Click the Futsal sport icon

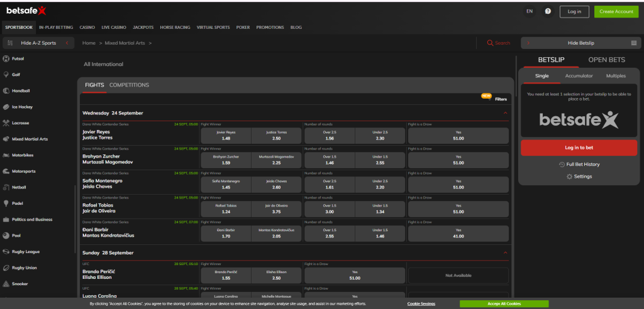pos(6,58)
